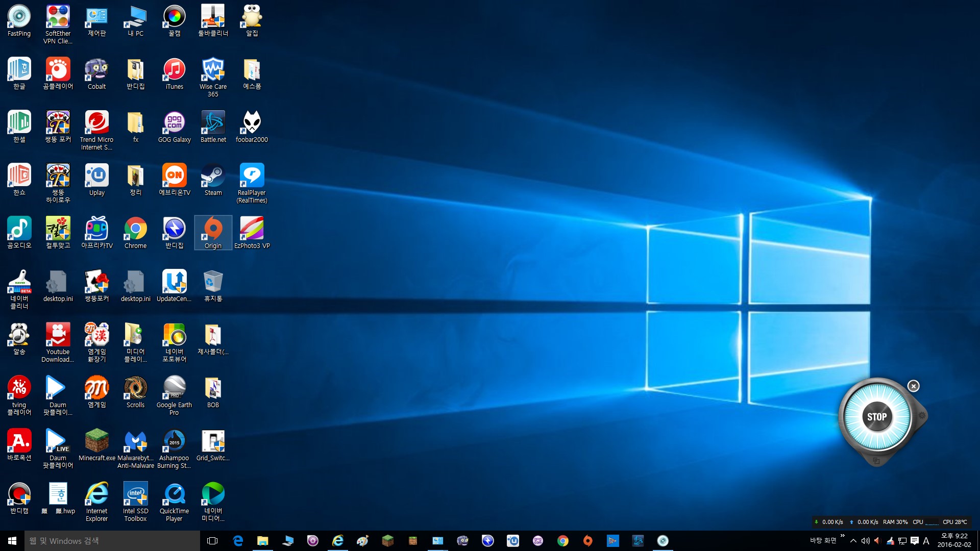Open Trend Micro Internet Security shortcut
980x551 pixels.
pyautogui.click(x=96, y=131)
